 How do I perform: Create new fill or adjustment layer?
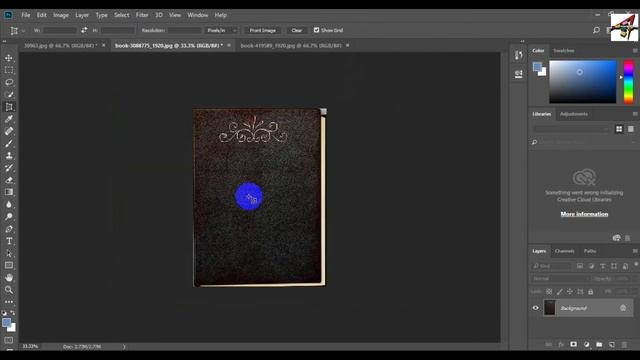pyautogui.click(x=587, y=344)
